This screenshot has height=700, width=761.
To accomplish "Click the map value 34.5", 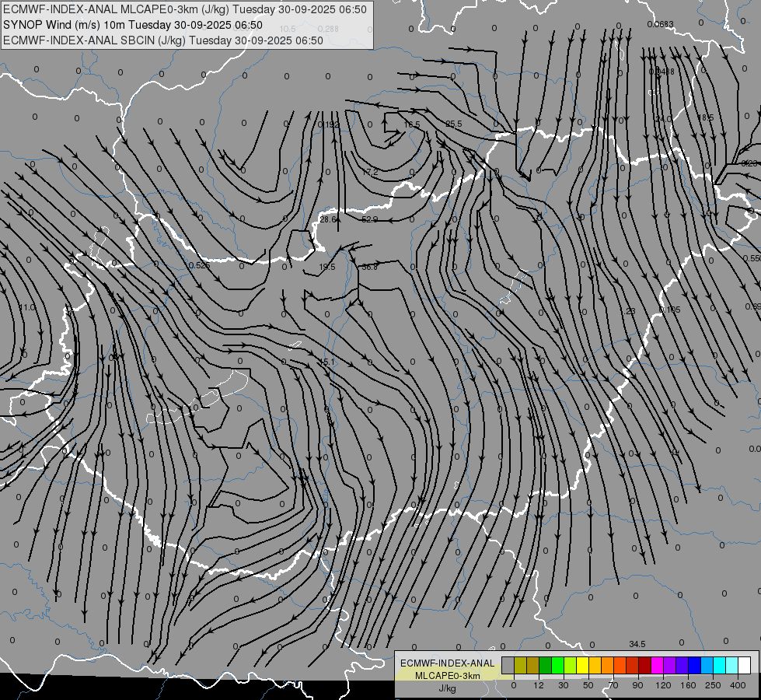I will tap(637, 644).
